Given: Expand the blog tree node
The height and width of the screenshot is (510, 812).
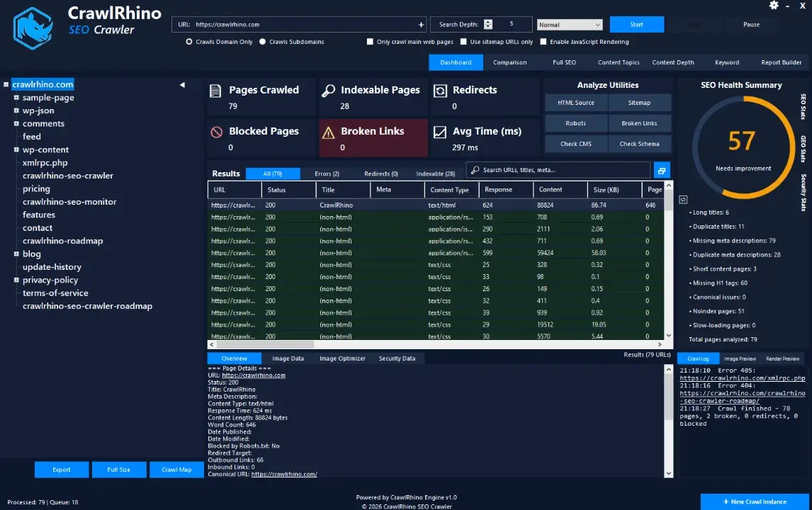Looking at the screenshot, I should (x=16, y=254).
